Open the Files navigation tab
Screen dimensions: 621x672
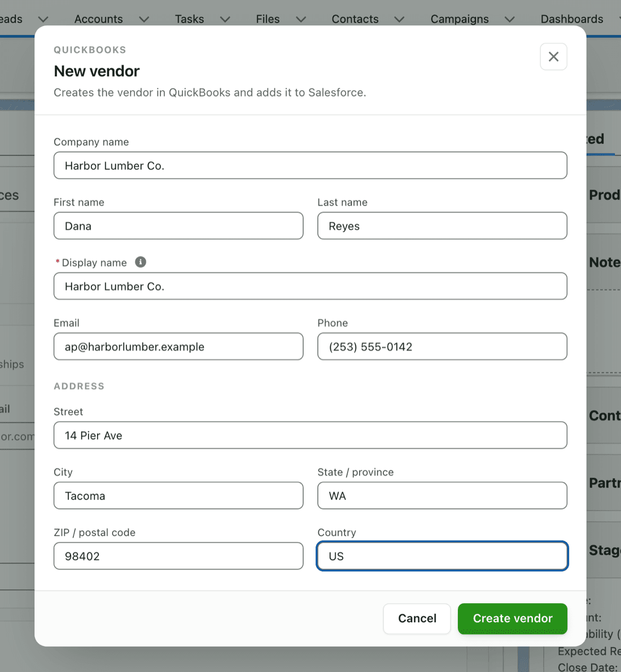(x=268, y=19)
